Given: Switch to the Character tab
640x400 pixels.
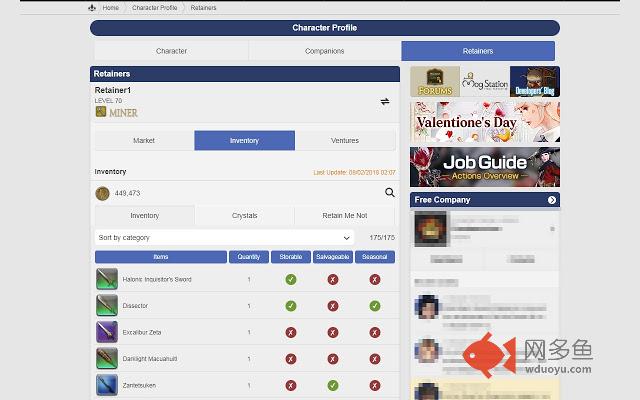Looking at the screenshot, I should point(171,51).
